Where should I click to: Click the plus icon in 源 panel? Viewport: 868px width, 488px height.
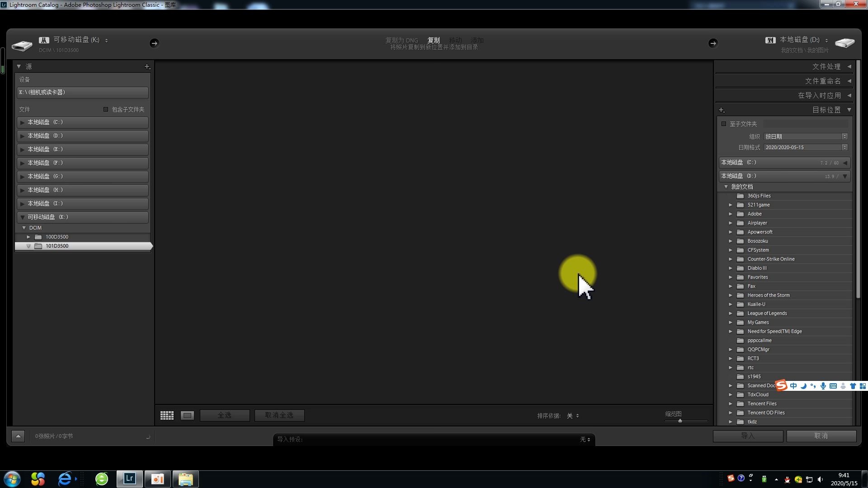pyautogui.click(x=147, y=66)
